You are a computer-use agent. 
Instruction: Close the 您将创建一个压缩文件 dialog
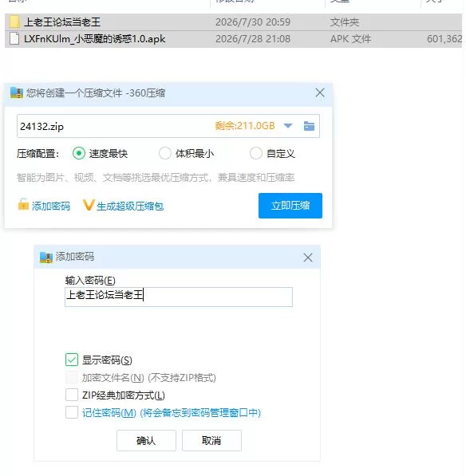coord(320,92)
